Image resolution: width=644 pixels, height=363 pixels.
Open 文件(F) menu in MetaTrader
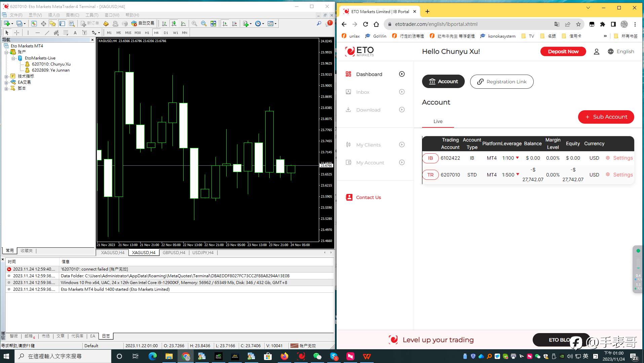[x=16, y=15]
